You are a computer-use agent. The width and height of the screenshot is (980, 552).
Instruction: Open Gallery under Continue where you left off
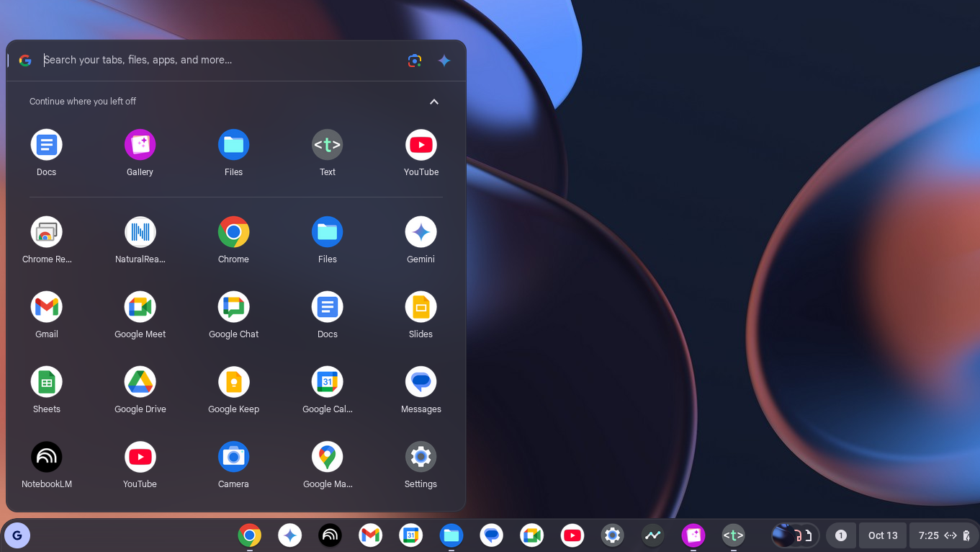click(x=140, y=145)
